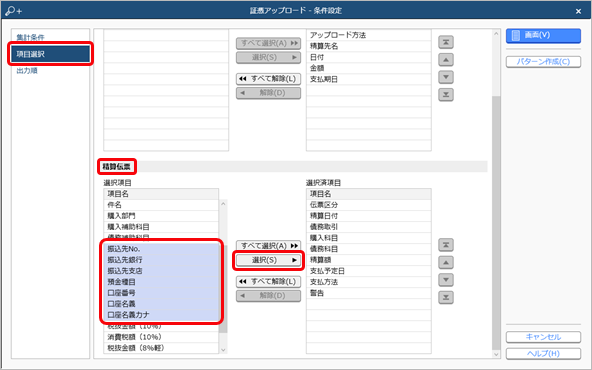Click 選択(S) button next to 日付 list
Image resolution: width=592 pixels, height=370 pixels.
[268, 57]
